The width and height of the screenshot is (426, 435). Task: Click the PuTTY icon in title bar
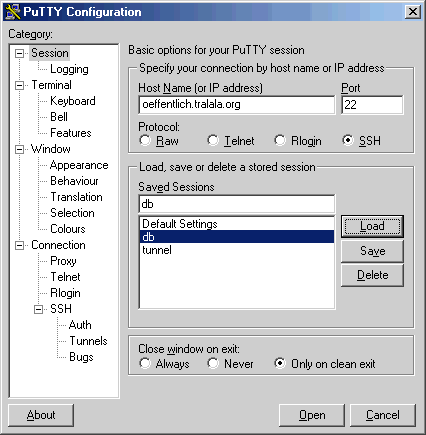click(13, 12)
